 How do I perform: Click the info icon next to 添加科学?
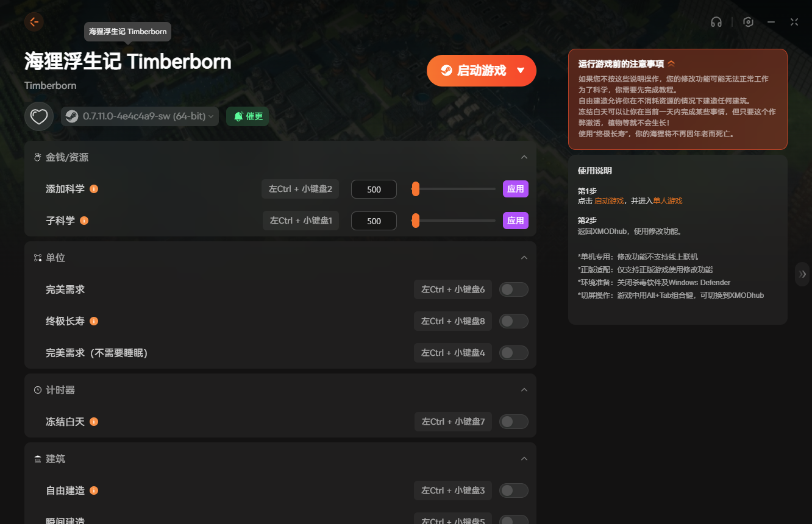tap(94, 189)
